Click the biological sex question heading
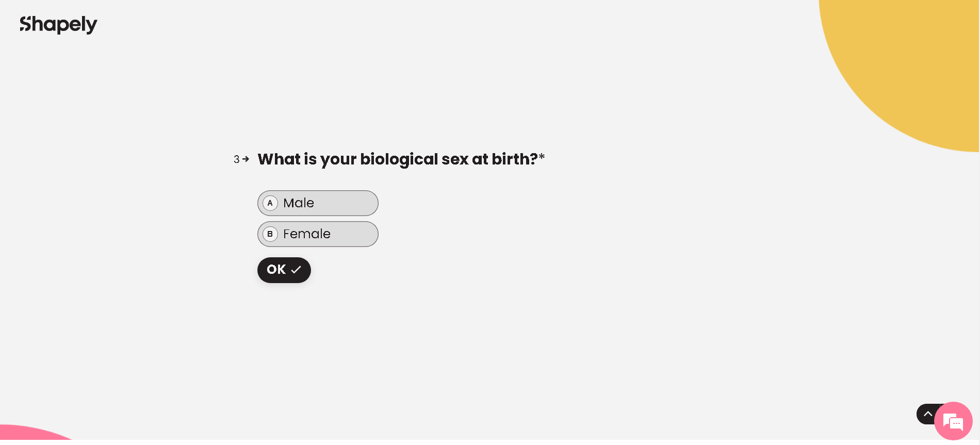Viewport: 980px width, 445px height. point(397,159)
